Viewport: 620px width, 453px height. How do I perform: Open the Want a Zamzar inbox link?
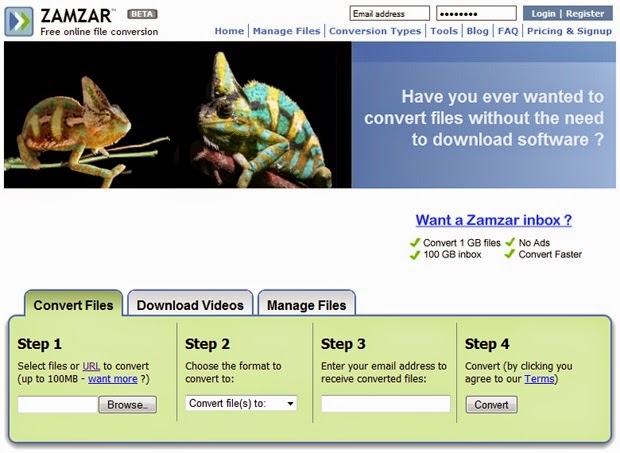[494, 220]
